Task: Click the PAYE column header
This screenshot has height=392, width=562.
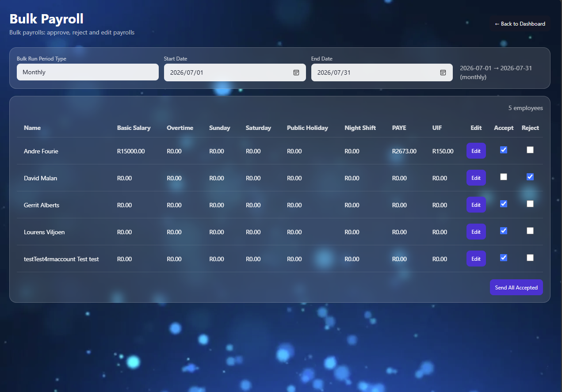Action: pos(399,128)
